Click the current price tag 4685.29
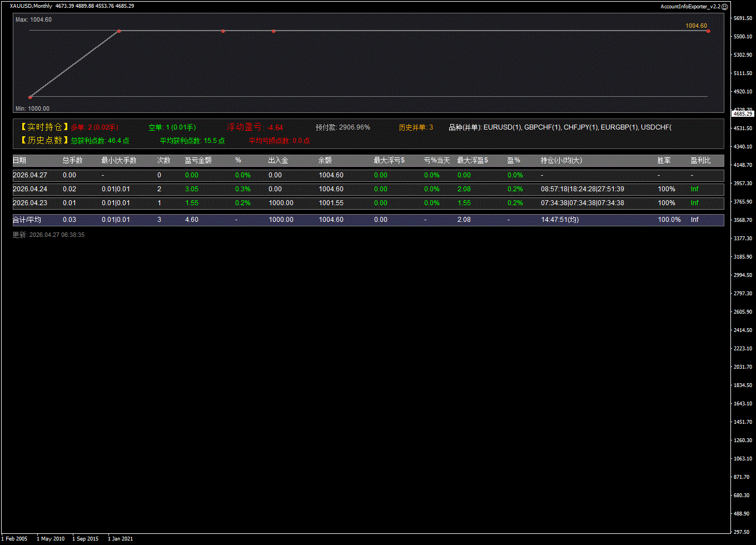This screenshot has width=756, height=545. (x=743, y=113)
